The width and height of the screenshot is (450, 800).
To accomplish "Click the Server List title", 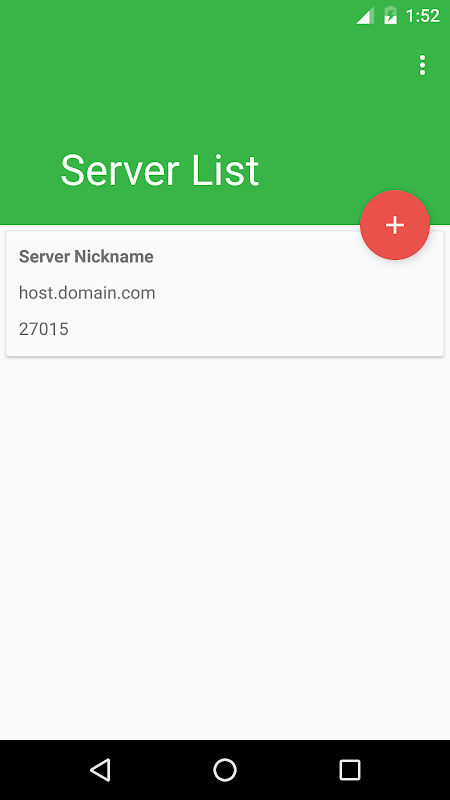I will 160,170.
